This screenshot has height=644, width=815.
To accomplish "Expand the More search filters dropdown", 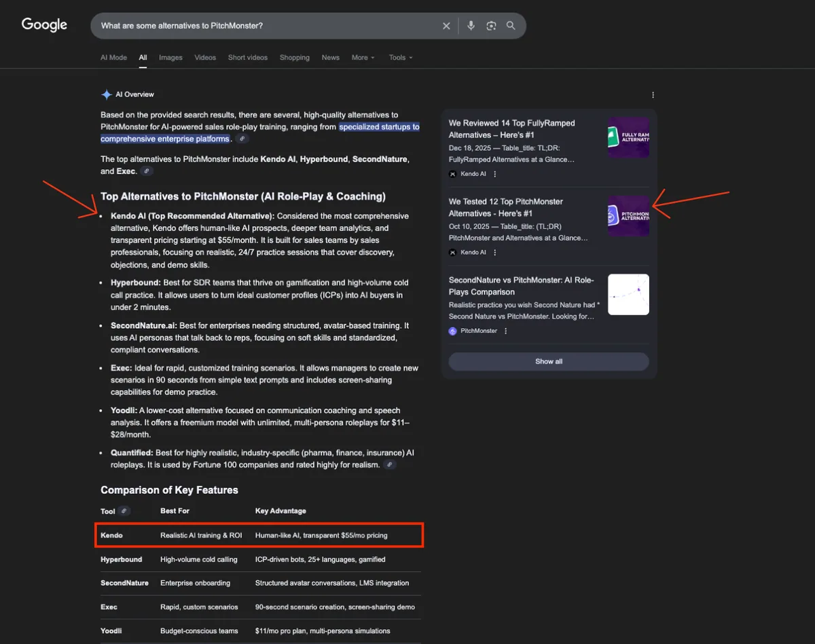I will pyautogui.click(x=363, y=58).
